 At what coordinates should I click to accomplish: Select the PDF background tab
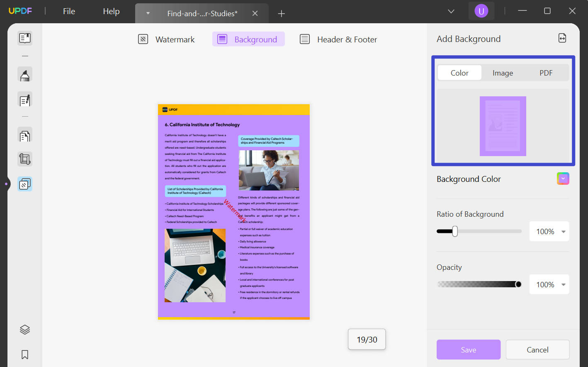[546, 73]
